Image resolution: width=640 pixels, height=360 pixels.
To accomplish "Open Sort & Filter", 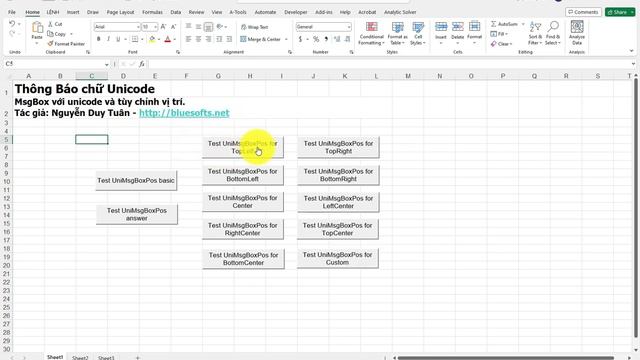I will pyautogui.click(x=535, y=33).
